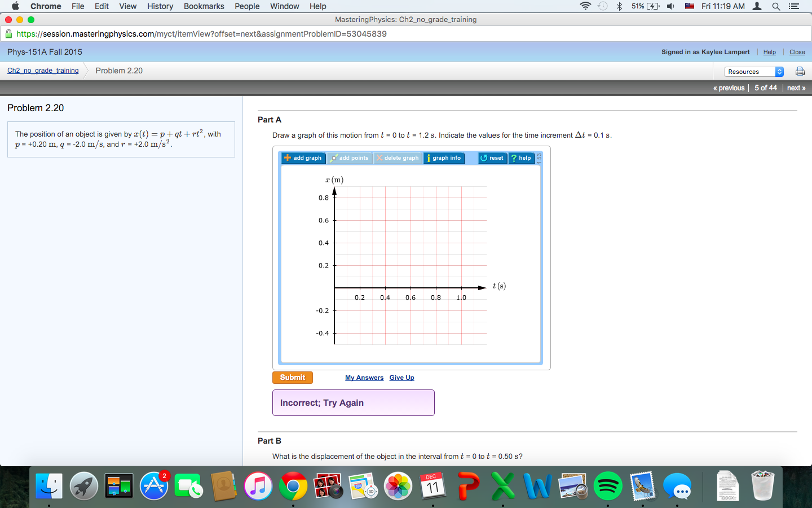Click the browser address bar
Image resolution: width=812 pixels, height=508 pixels.
pyautogui.click(x=406, y=34)
